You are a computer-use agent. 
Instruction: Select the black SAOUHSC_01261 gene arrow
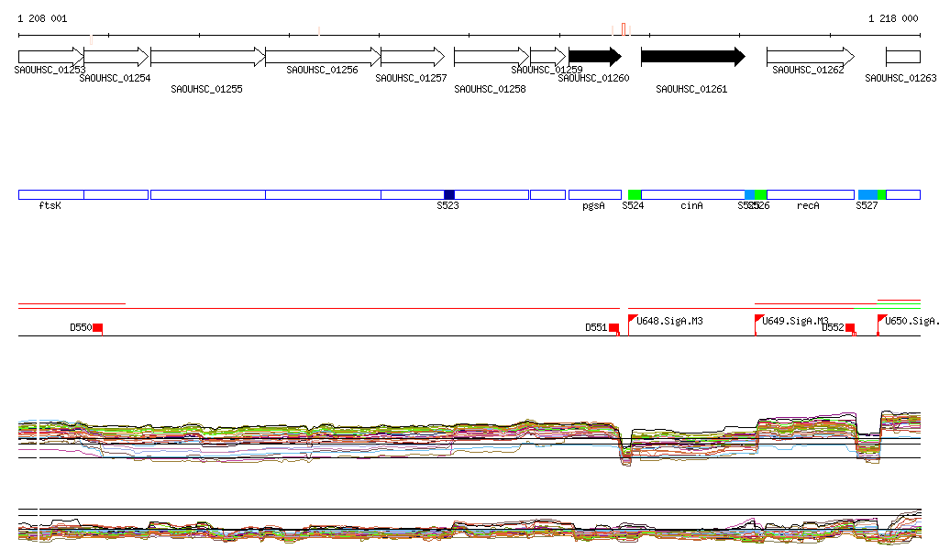pos(692,57)
